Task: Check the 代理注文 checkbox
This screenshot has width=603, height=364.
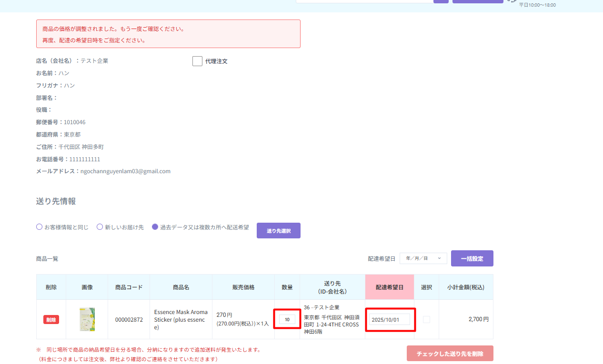Action: pyautogui.click(x=197, y=61)
